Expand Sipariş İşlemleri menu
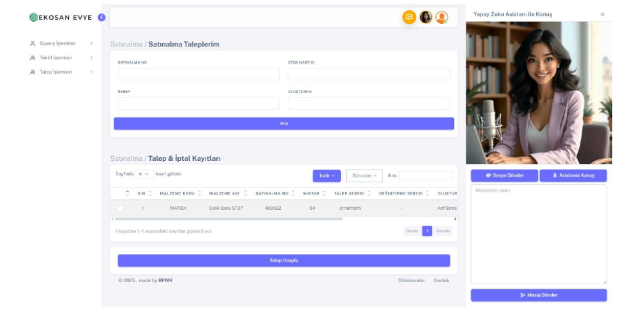This screenshot has width=644, height=323. pos(61,43)
